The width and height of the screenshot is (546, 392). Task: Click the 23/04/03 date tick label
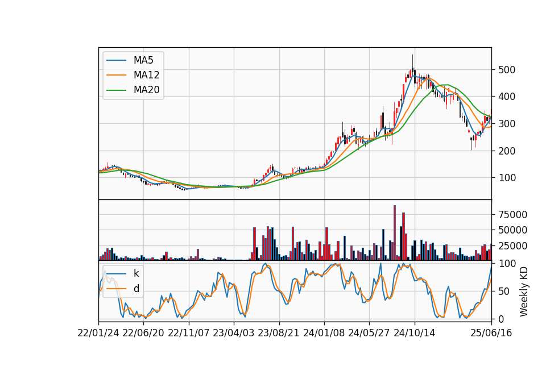coord(234,333)
